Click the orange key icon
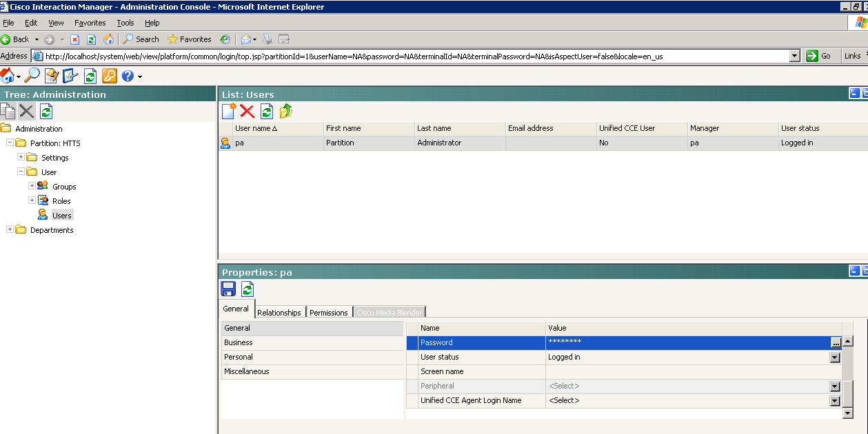The height and width of the screenshot is (434, 868). pos(109,76)
